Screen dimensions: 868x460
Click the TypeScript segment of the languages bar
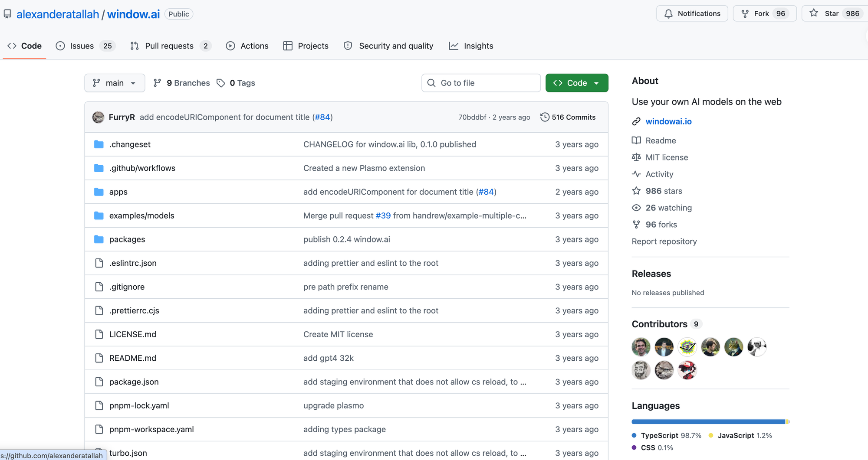click(x=708, y=422)
